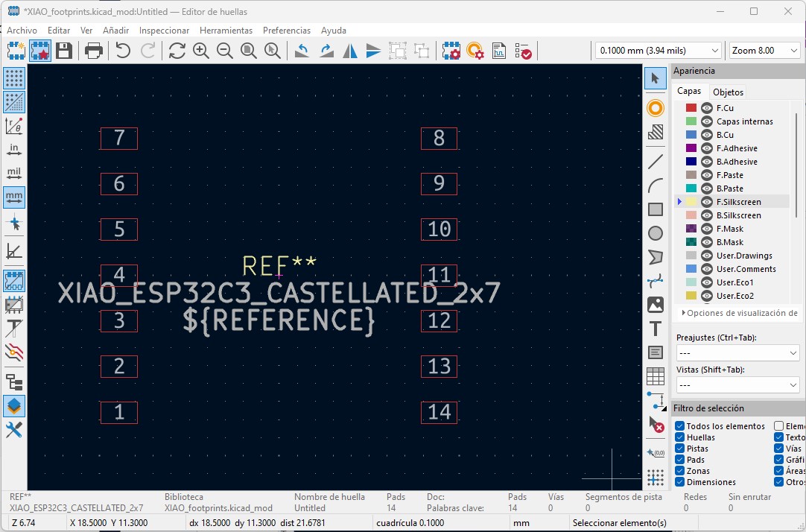806x532 pixels.
Task: Open the Archivo menu
Action: pos(22,31)
